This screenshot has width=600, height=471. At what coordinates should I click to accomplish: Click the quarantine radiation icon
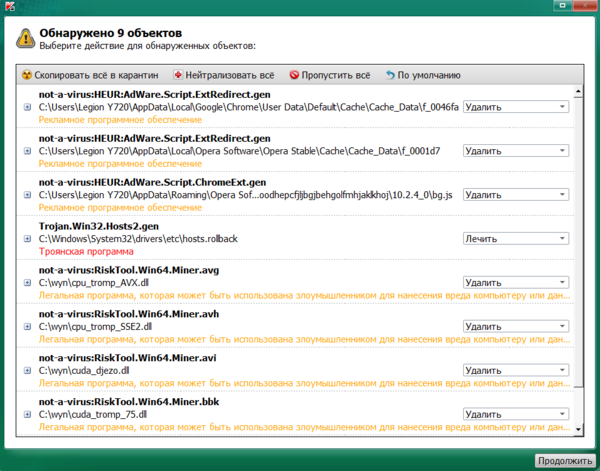coord(26,75)
